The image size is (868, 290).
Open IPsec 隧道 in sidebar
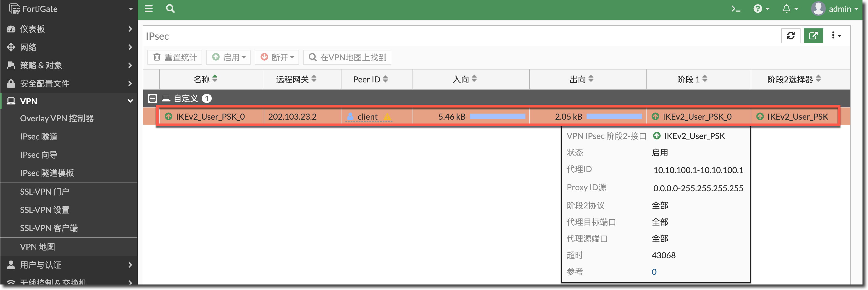39,136
